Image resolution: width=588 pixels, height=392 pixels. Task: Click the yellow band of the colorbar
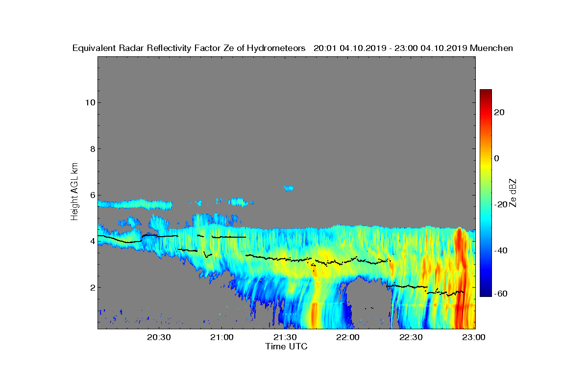[486, 164]
